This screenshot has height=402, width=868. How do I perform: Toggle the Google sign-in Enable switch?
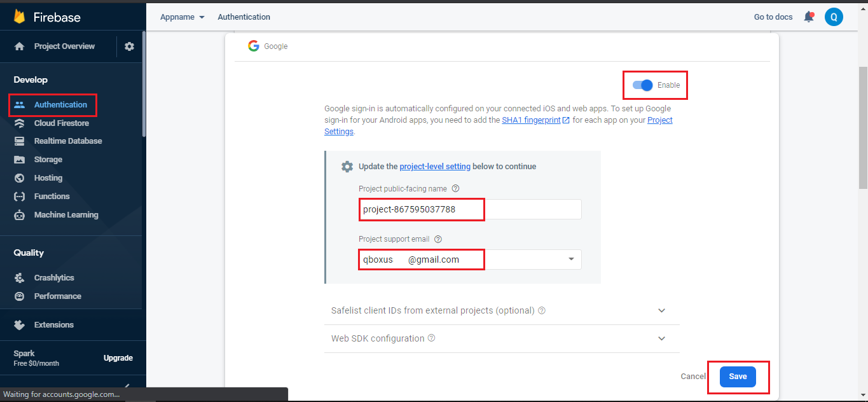644,85
